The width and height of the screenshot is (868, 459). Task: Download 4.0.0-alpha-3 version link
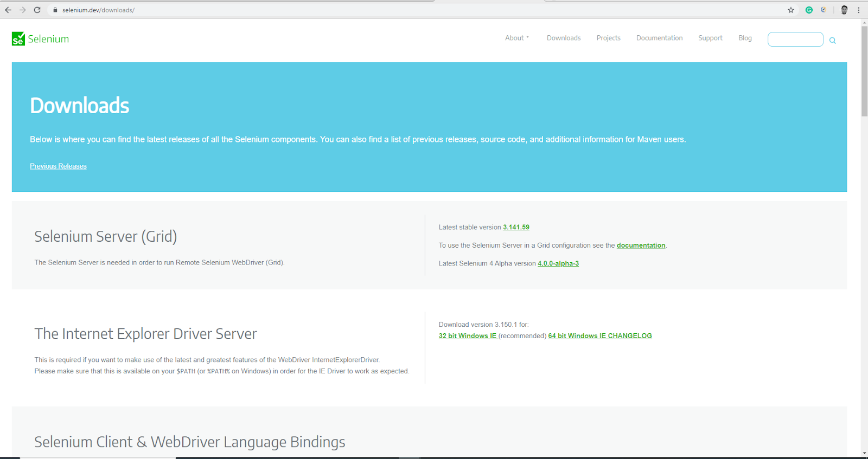pos(558,263)
